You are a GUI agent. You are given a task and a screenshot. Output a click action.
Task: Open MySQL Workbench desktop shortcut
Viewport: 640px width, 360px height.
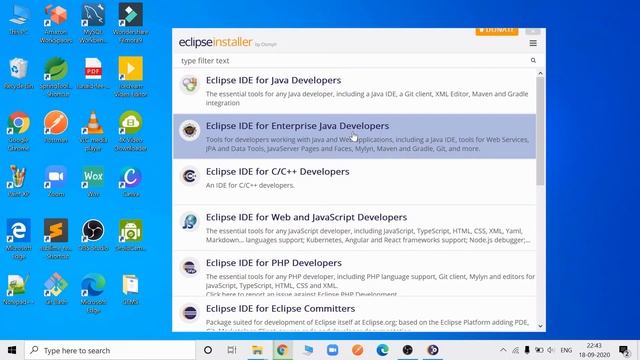93,23
